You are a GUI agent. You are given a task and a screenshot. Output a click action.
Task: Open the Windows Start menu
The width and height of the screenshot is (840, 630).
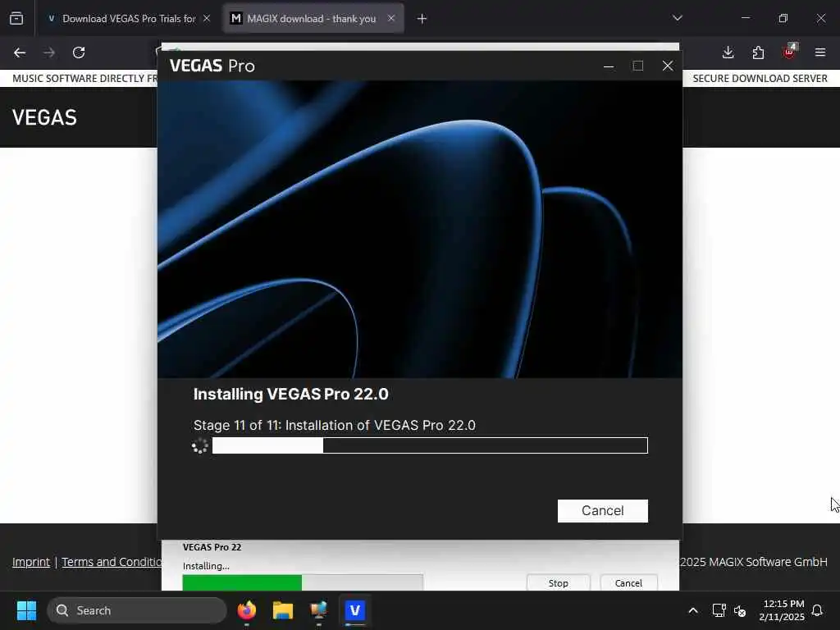26,610
